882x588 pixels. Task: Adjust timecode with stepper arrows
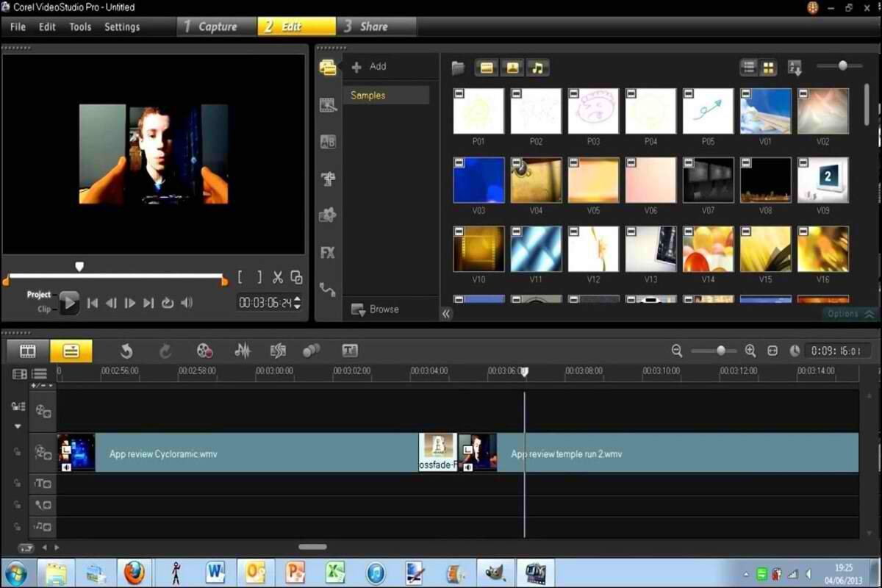coord(297,302)
